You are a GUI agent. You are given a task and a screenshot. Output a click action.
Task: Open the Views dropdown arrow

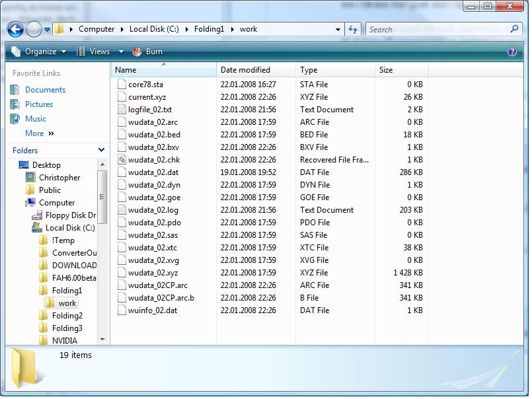tap(121, 52)
